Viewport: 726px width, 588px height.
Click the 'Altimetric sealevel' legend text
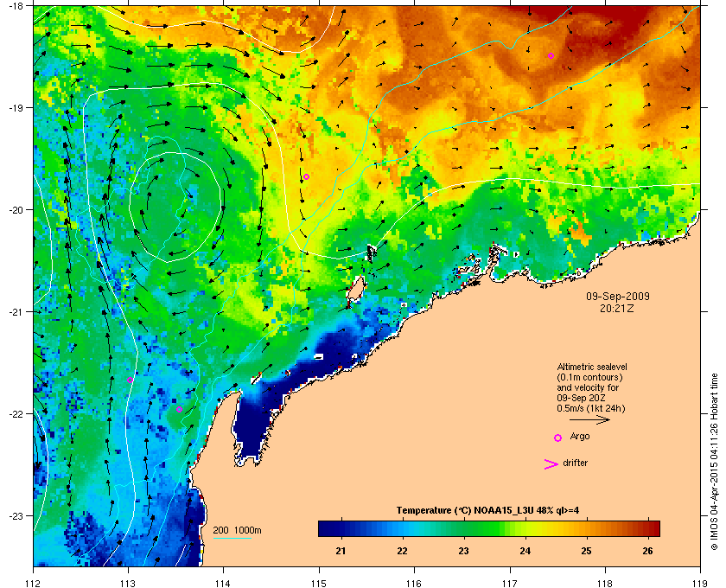592,367
